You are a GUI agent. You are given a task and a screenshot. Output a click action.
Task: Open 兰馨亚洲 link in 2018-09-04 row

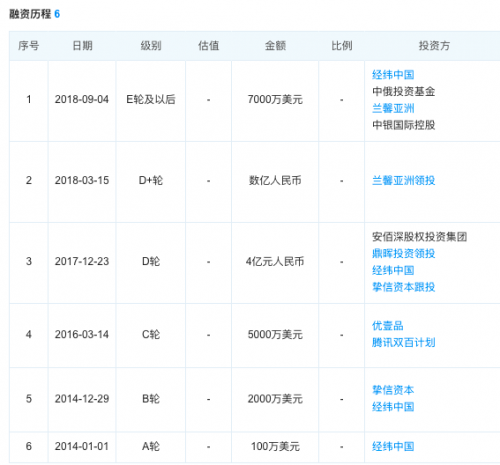393,108
